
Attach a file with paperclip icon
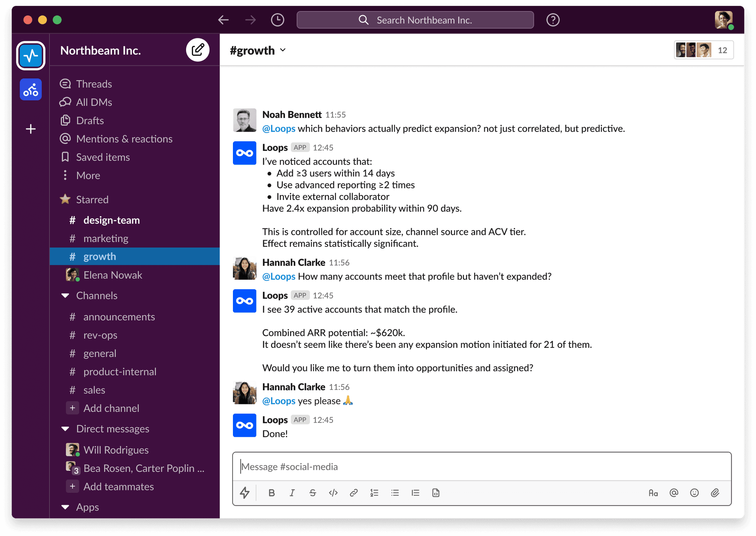tap(715, 493)
